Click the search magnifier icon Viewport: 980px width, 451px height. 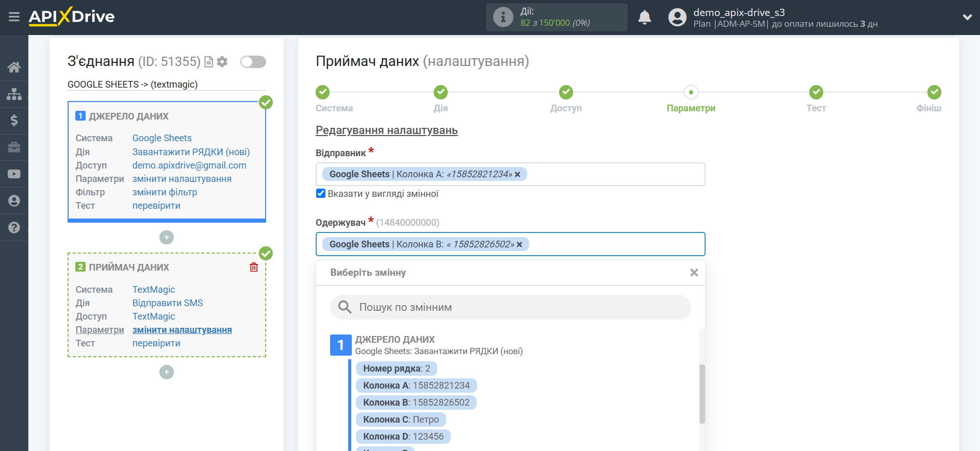(x=345, y=307)
